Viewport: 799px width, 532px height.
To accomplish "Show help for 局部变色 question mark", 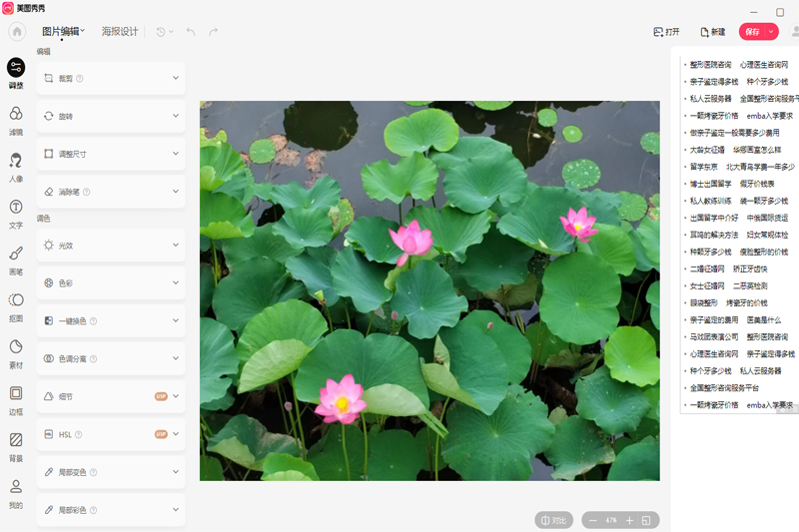I will [x=93, y=472].
